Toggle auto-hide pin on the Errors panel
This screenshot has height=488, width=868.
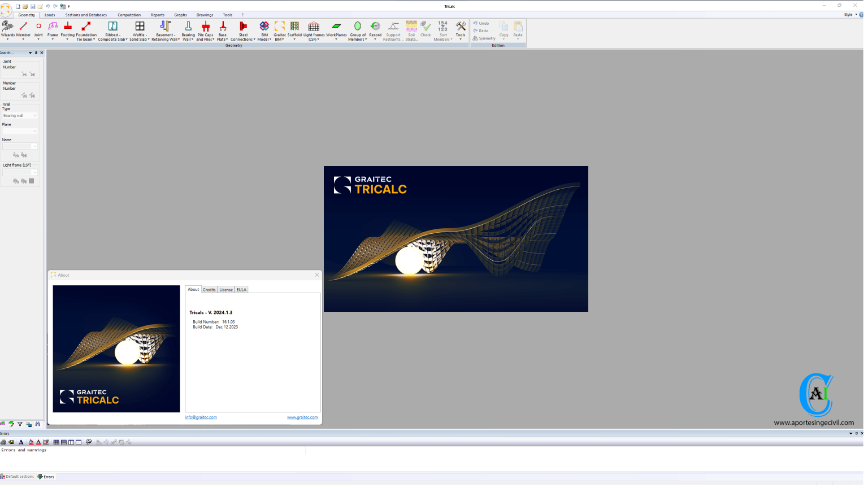(x=857, y=433)
